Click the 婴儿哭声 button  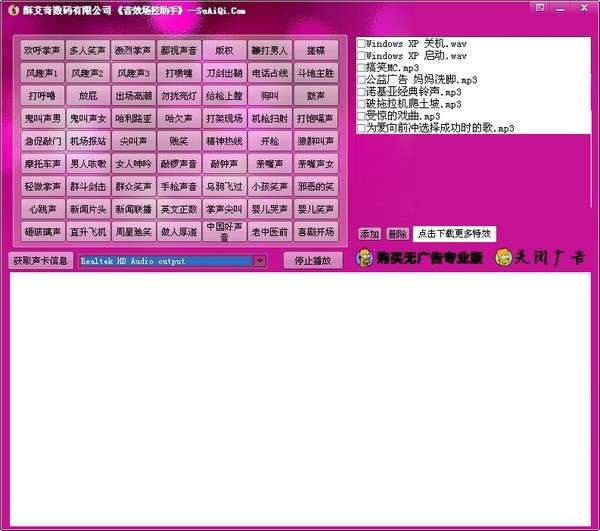270,209
